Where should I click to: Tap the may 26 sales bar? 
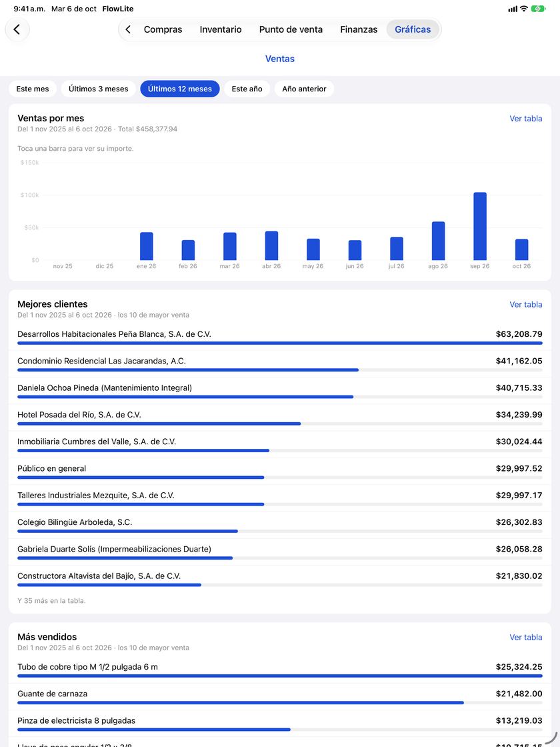pos(313,249)
